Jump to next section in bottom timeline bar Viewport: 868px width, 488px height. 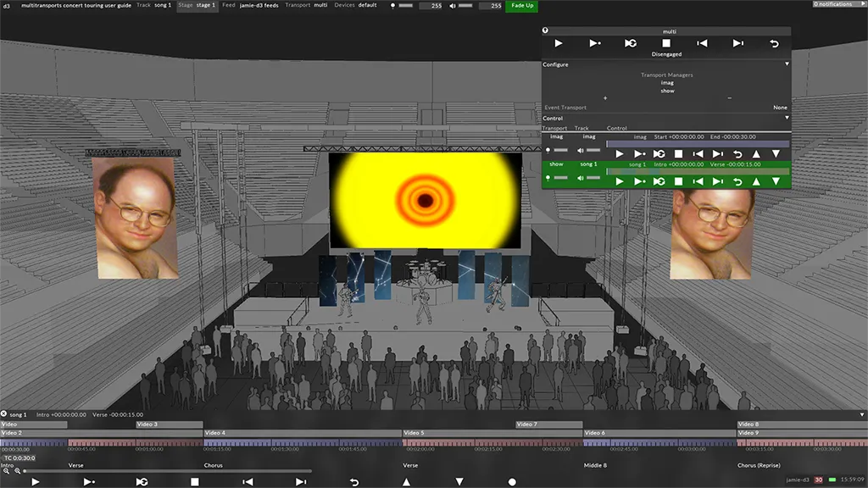tap(301, 481)
